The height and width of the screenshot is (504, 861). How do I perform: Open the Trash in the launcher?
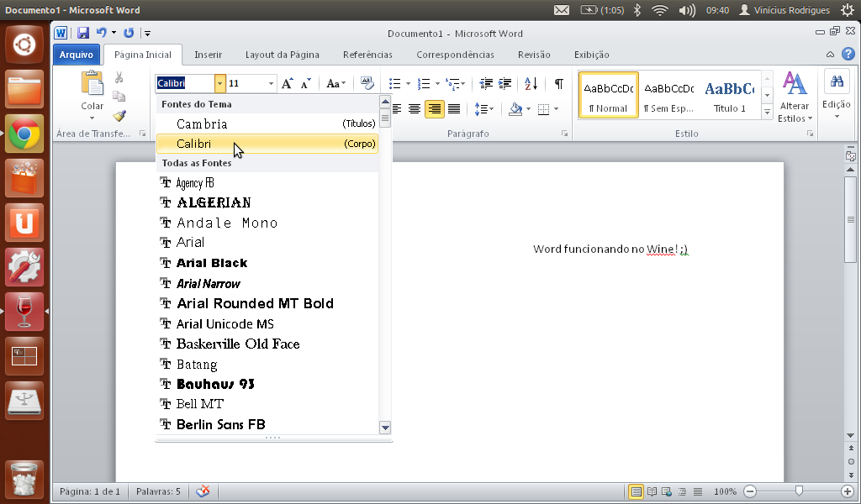coord(24,480)
